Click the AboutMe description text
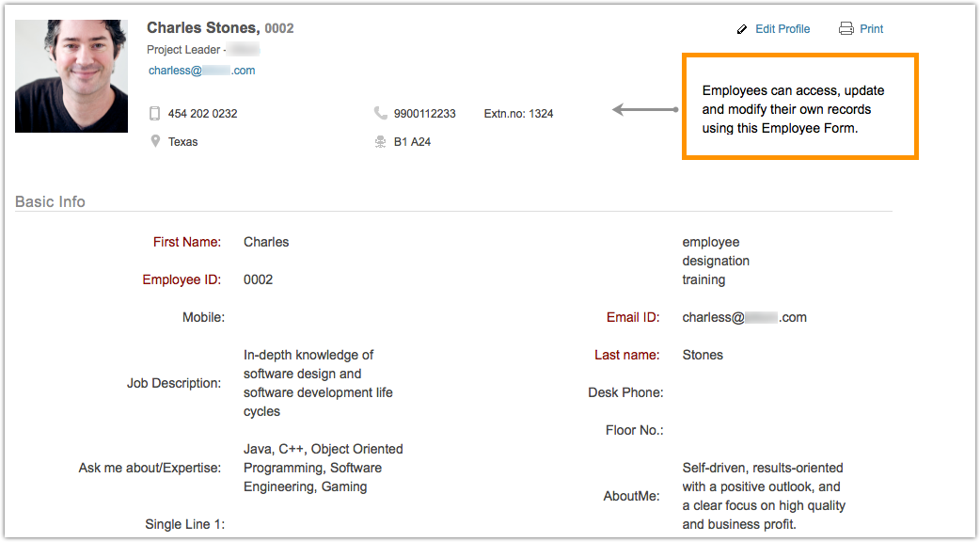This screenshot has height=542, width=980. pyautogui.click(x=763, y=496)
